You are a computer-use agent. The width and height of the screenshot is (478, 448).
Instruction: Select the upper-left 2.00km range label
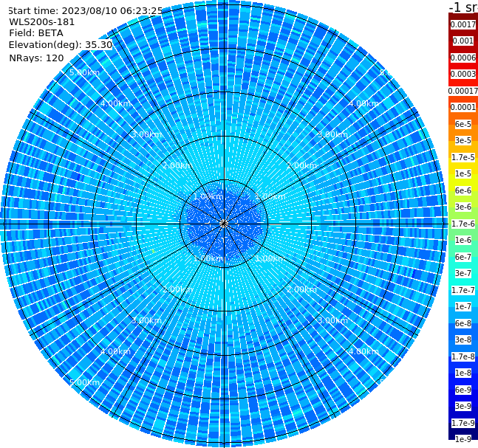pyautogui.click(x=178, y=165)
